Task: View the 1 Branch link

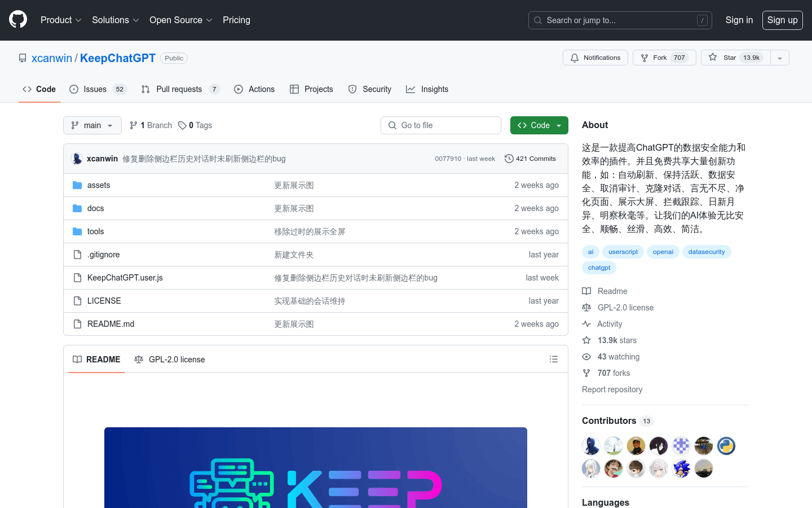Action: (x=151, y=125)
